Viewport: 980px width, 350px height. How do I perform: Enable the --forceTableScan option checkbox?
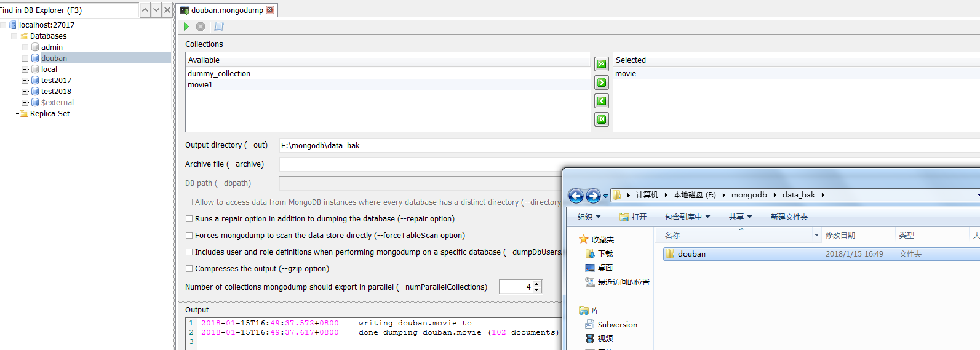(189, 236)
